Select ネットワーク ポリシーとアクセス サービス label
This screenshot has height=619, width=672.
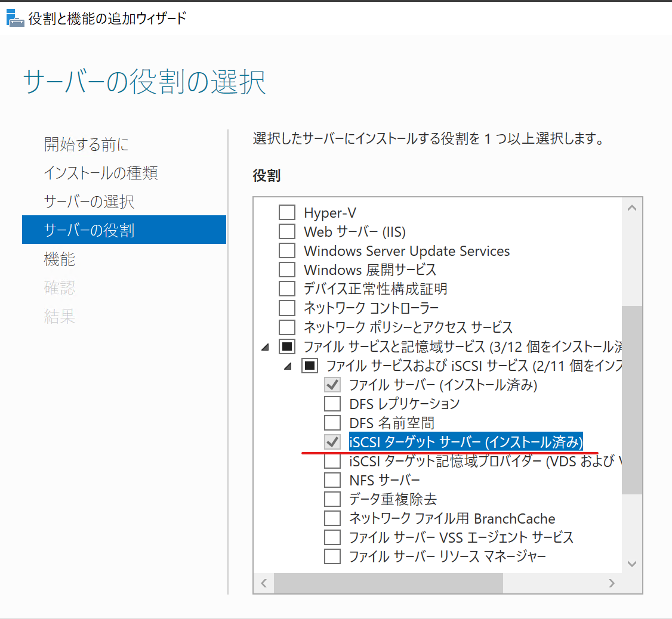click(408, 327)
